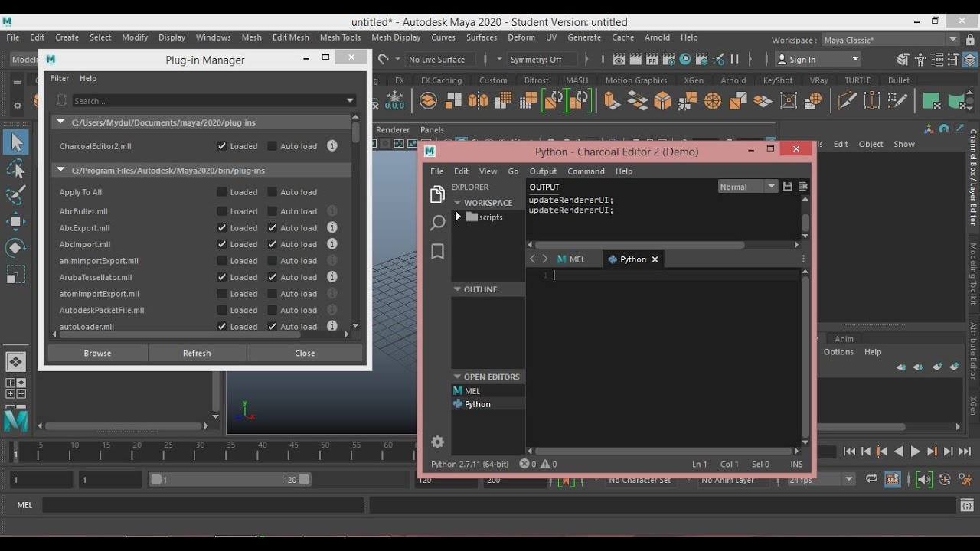Expand the scripts folder
This screenshot has width=980, height=551.
coord(458,217)
